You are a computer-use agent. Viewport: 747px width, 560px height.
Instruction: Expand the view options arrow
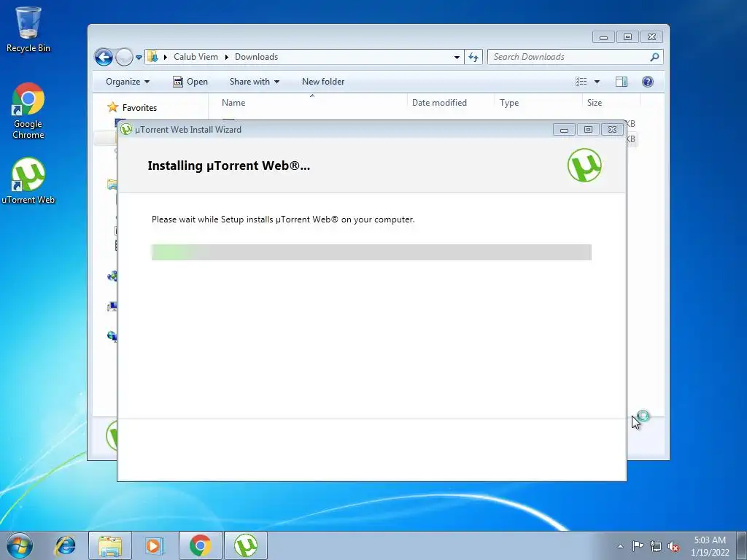597,82
